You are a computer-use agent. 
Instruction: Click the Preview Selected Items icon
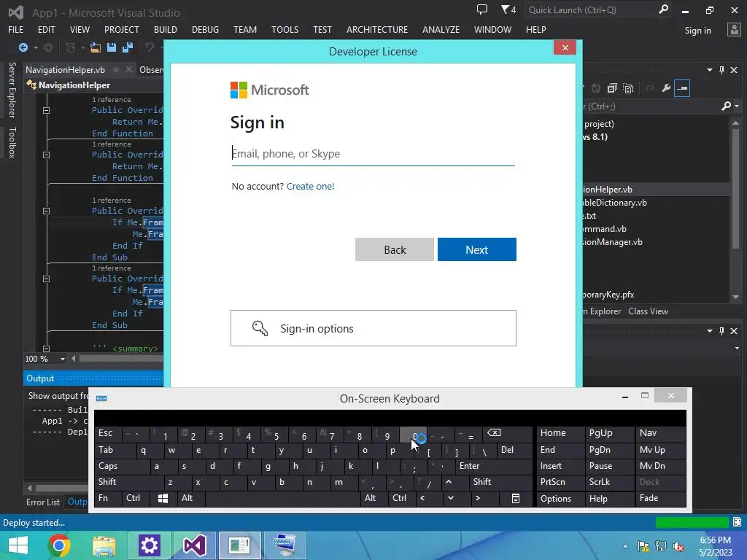682,88
